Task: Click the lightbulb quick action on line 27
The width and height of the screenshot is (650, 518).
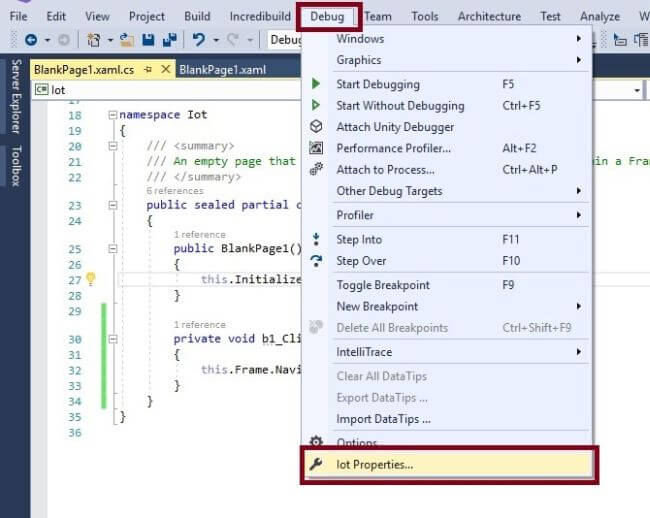Action: point(90,279)
